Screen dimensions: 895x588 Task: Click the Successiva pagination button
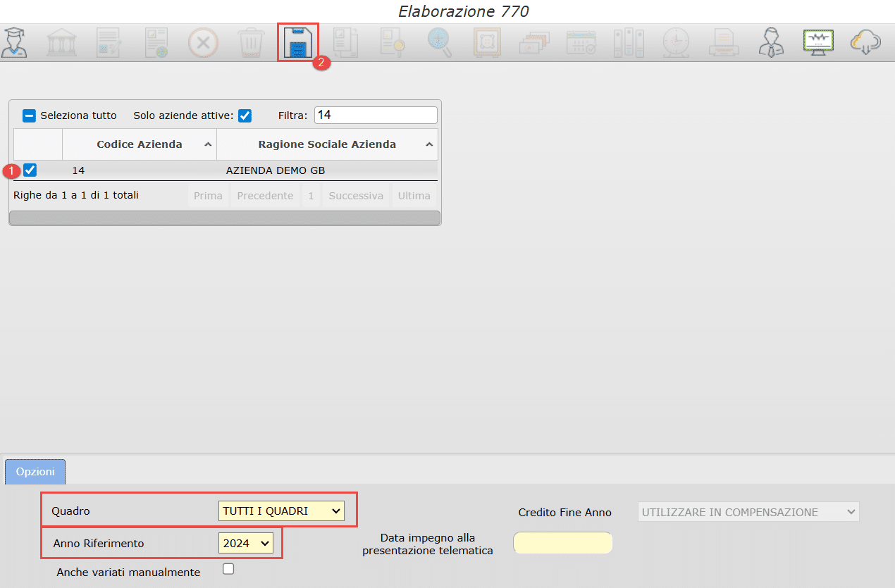[355, 196]
